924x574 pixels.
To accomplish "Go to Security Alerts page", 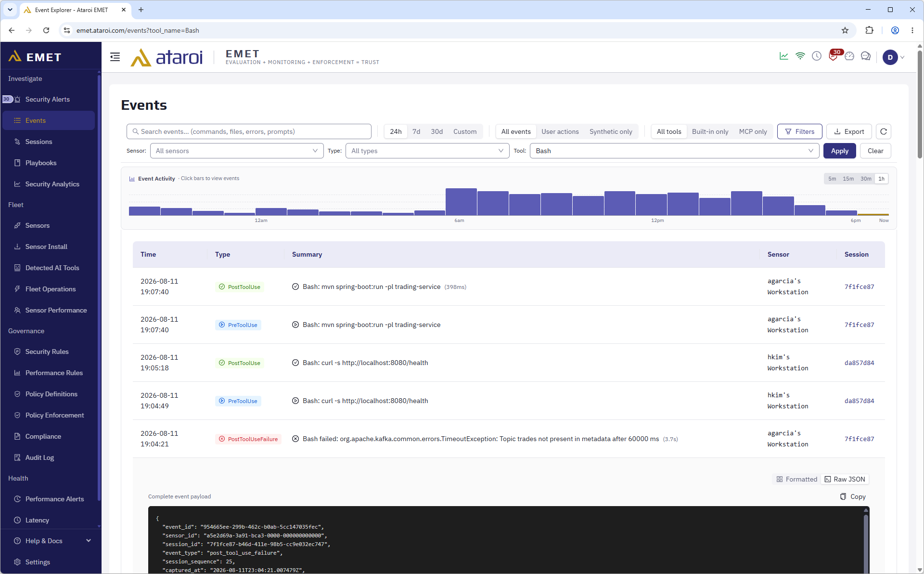I will coord(49,99).
